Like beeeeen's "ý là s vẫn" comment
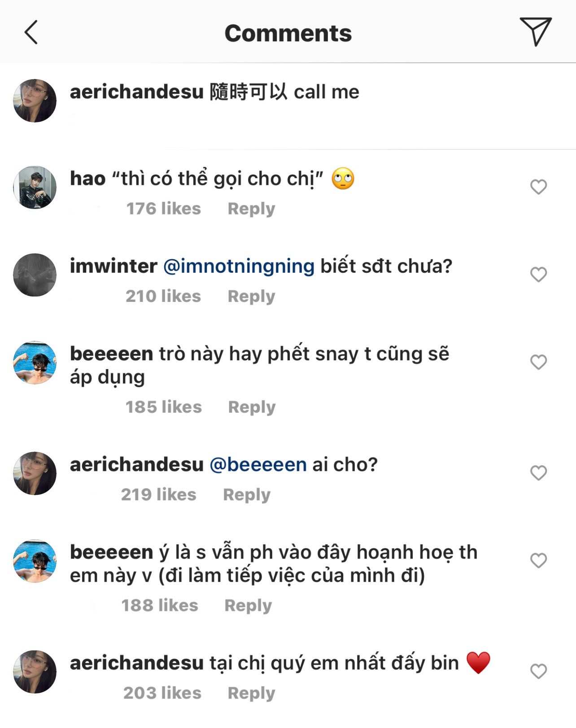This screenshot has height=728, width=576. (538, 560)
